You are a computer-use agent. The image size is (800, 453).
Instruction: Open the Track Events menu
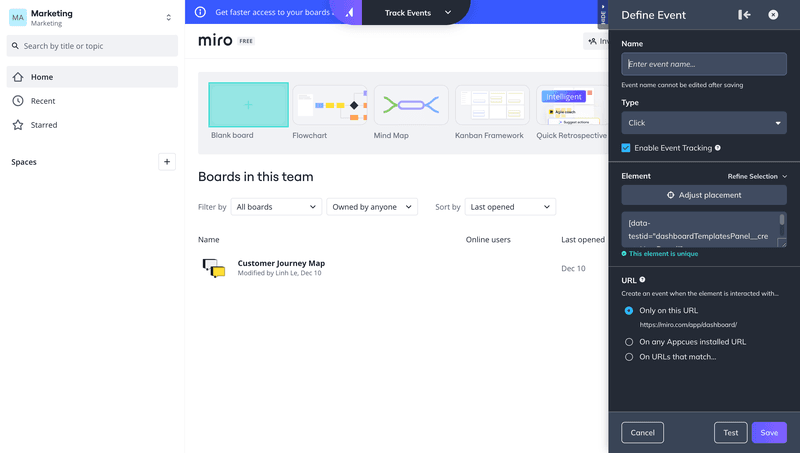[x=418, y=13]
